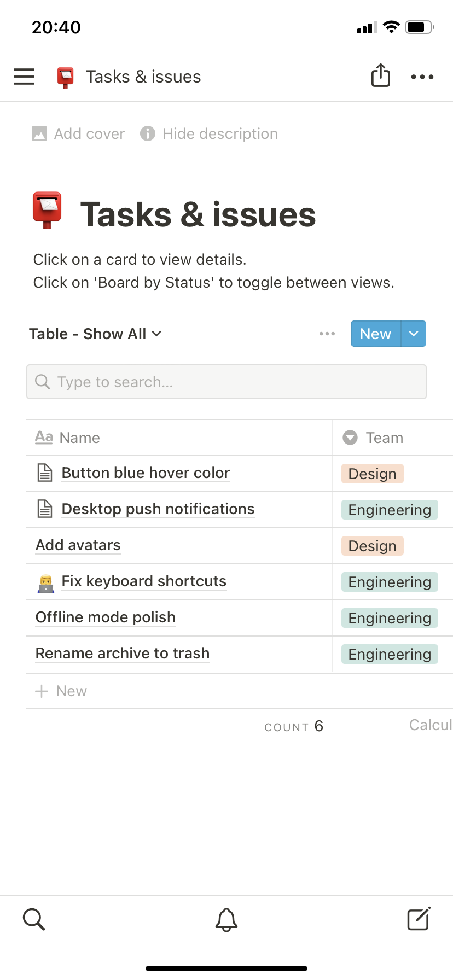Open the hamburger sidebar menu
453x980 pixels.
[x=24, y=77]
